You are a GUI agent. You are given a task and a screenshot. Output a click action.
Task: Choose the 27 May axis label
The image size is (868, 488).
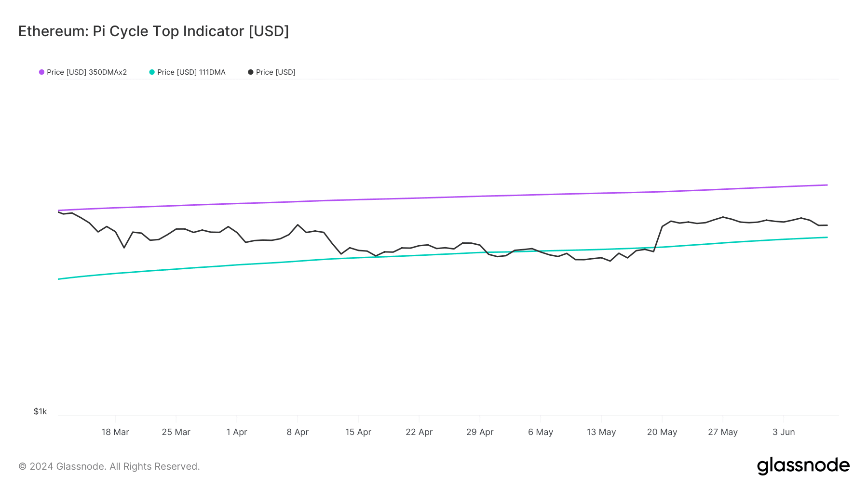(723, 432)
